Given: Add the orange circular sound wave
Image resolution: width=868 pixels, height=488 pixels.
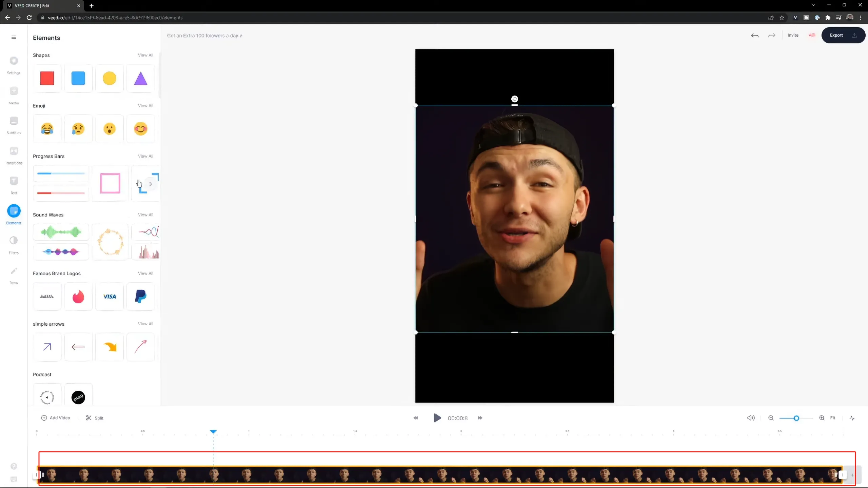Looking at the screenshot, I should click(x=110, y=242).
